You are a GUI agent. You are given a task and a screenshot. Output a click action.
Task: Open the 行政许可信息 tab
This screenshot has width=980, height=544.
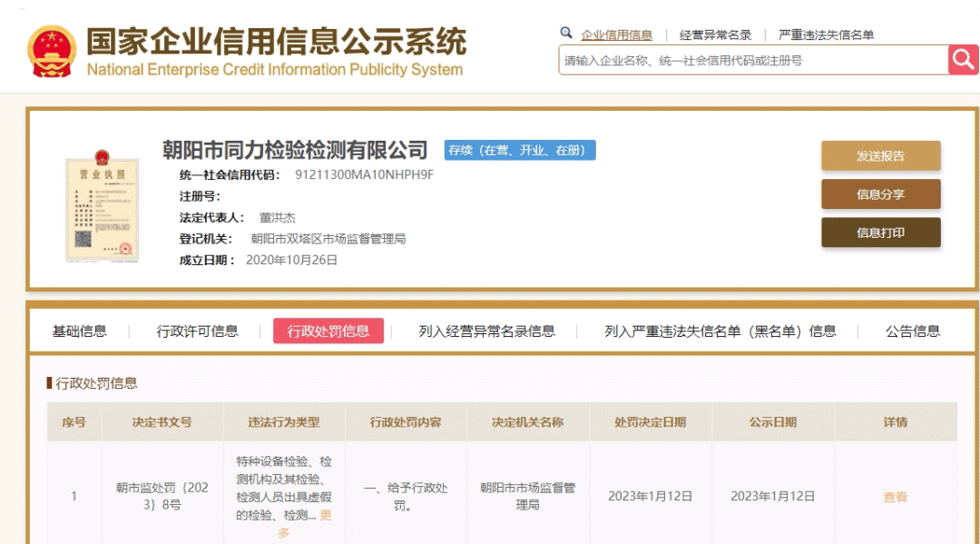197,331
